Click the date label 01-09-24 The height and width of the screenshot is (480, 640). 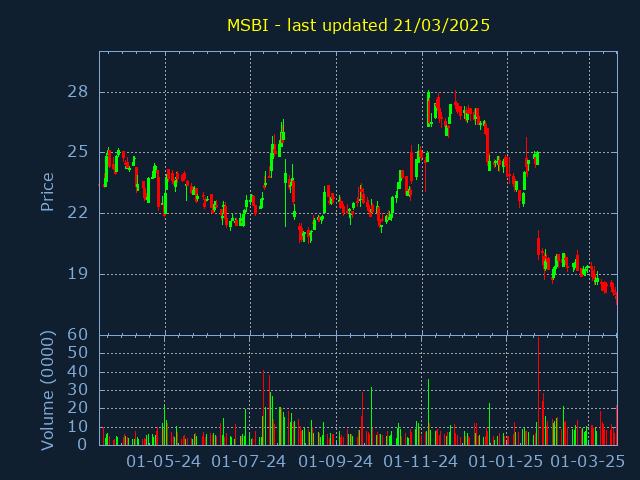pyautogui.click(x=336, y=462)
